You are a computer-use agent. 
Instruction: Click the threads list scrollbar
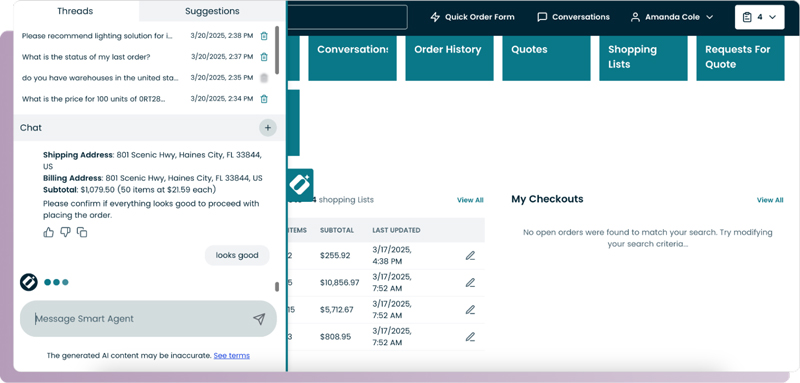[x=277, y=50]
